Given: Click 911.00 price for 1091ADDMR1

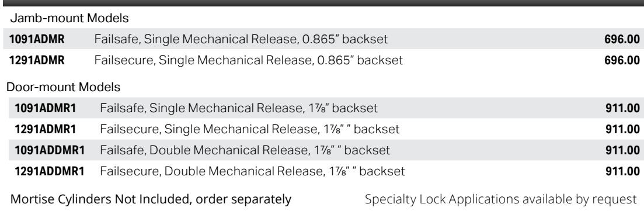Looking at the screenshot, I should (622, 150).
